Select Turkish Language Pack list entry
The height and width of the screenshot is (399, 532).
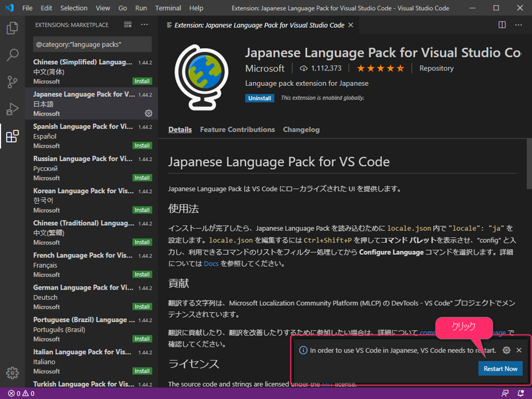click(x=91, y=384)
